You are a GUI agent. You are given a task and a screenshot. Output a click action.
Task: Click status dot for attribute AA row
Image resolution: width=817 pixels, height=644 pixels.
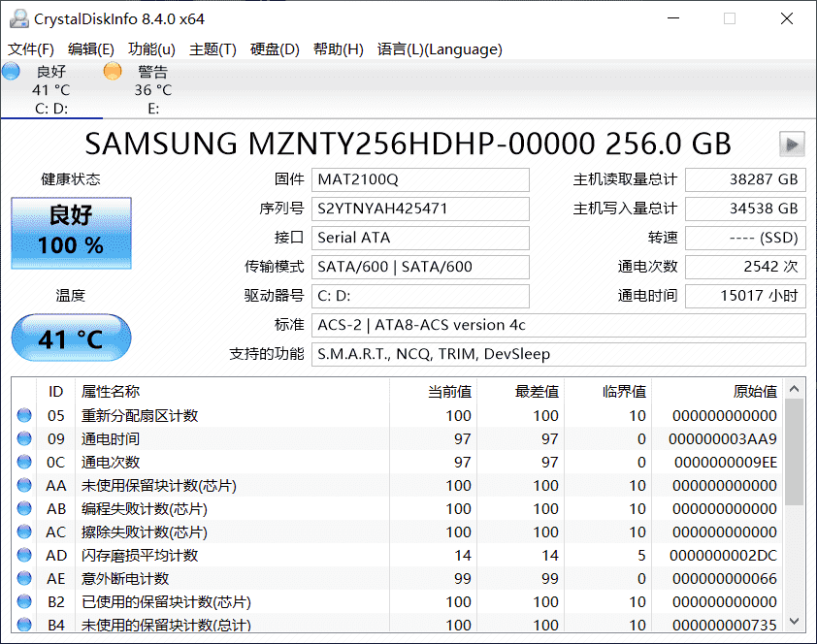[24, 485]
